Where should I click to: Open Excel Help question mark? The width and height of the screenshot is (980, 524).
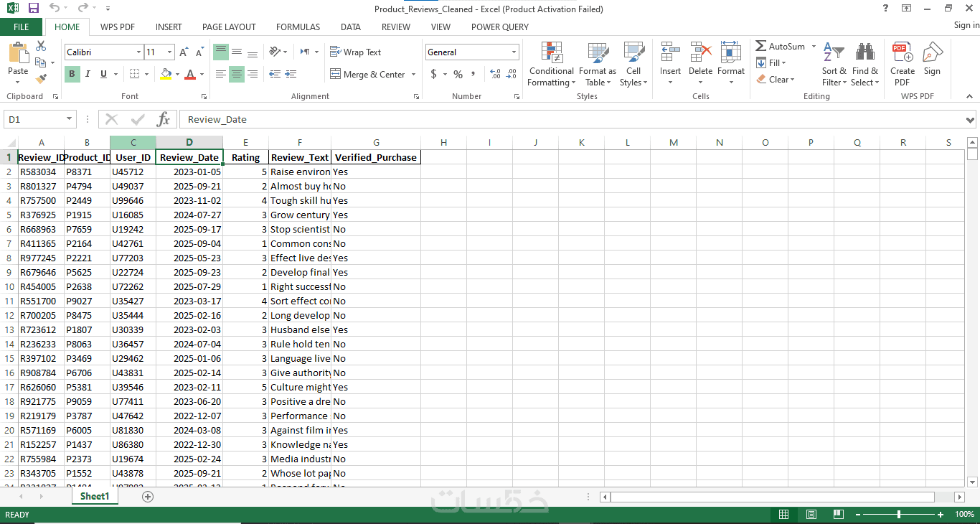pyautogui.click(x=886, y=8)
